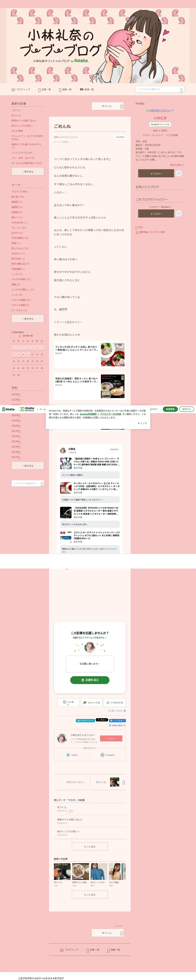Click the 新規登録 button
The width and height of the screenshot is (196, 980).
170,409
